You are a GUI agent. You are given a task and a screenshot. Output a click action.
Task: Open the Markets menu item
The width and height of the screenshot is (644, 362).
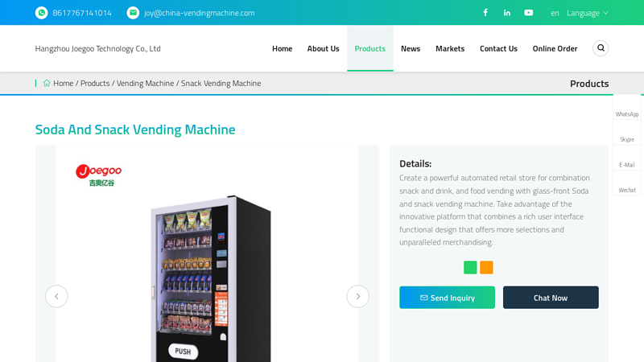(x=450, y=48)
